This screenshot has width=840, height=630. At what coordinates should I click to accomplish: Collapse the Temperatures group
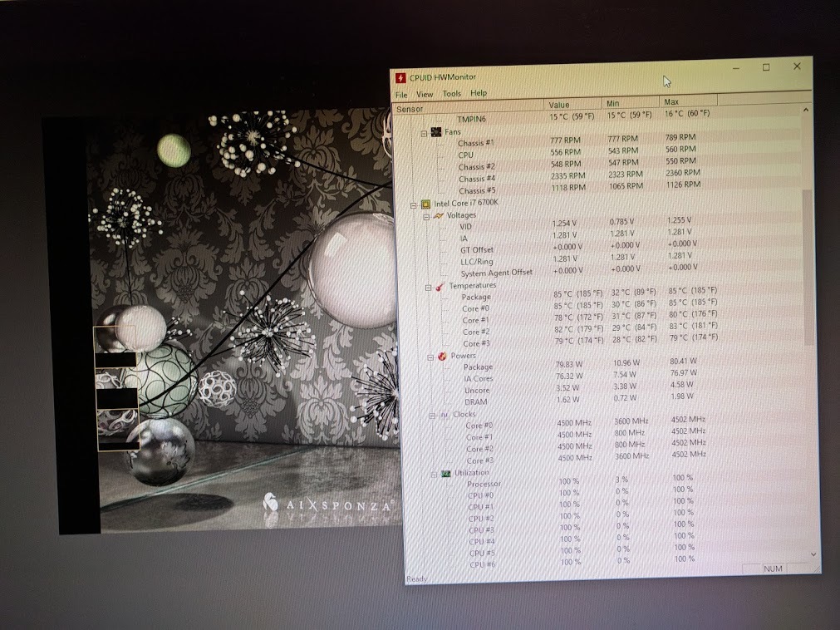(x=428, y=288)
